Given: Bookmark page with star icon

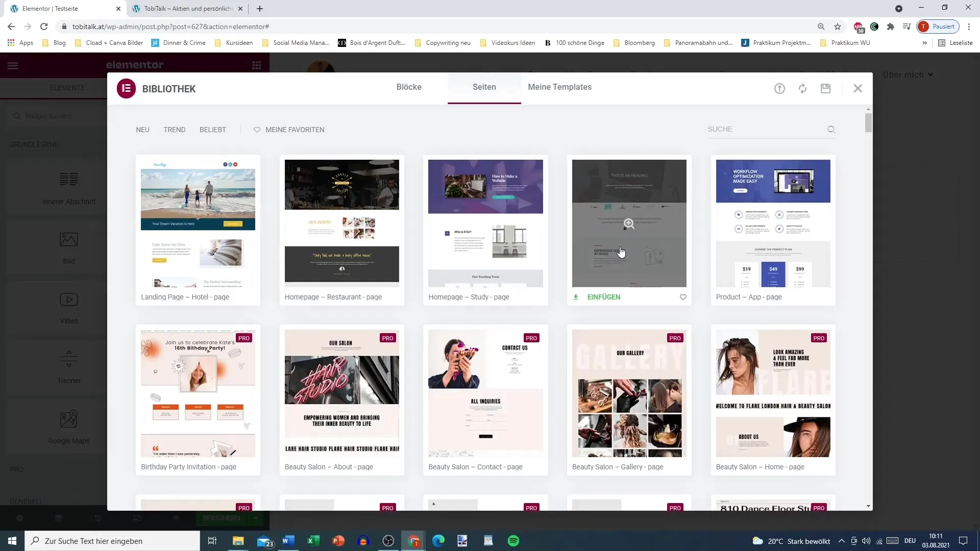Looking at the screenshot, I should point(838,27).
